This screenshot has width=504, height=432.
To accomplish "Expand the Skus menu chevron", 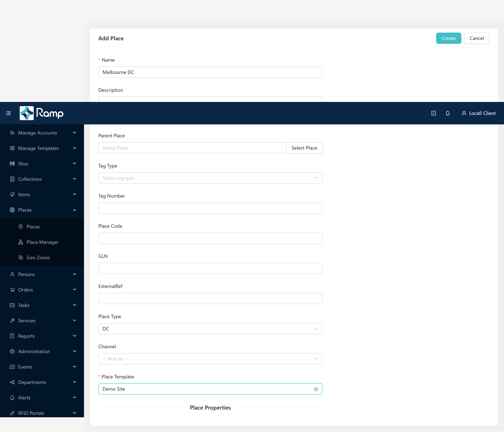I will (74, 163).
